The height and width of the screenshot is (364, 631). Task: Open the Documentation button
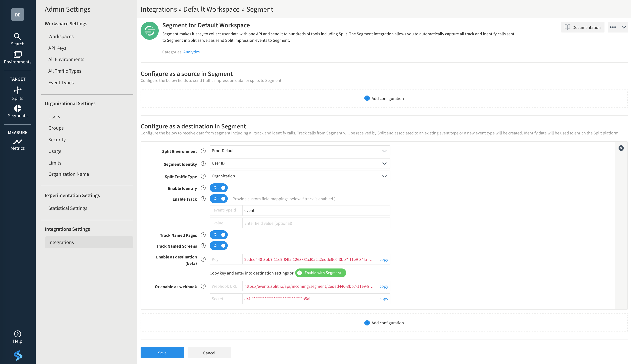point(582,27)
